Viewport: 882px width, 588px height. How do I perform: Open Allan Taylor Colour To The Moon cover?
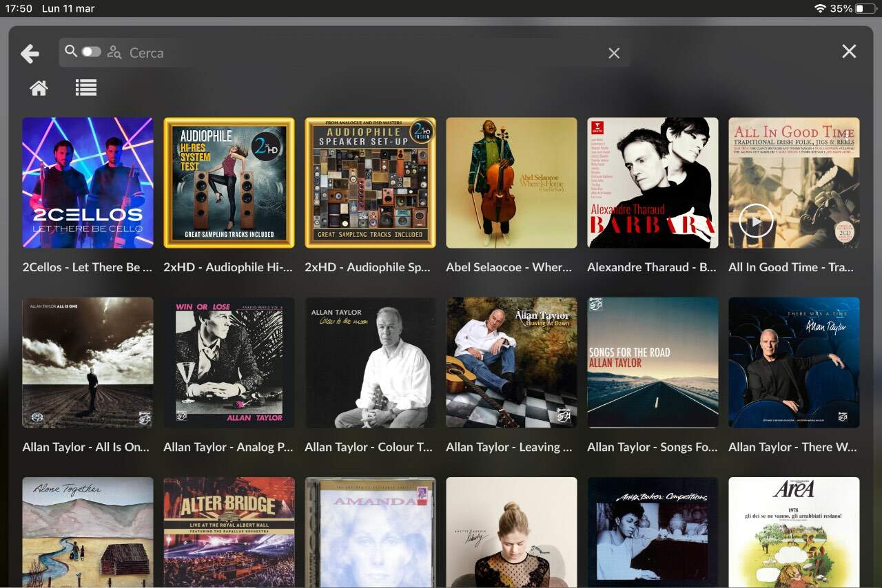[x=370, y=362]
